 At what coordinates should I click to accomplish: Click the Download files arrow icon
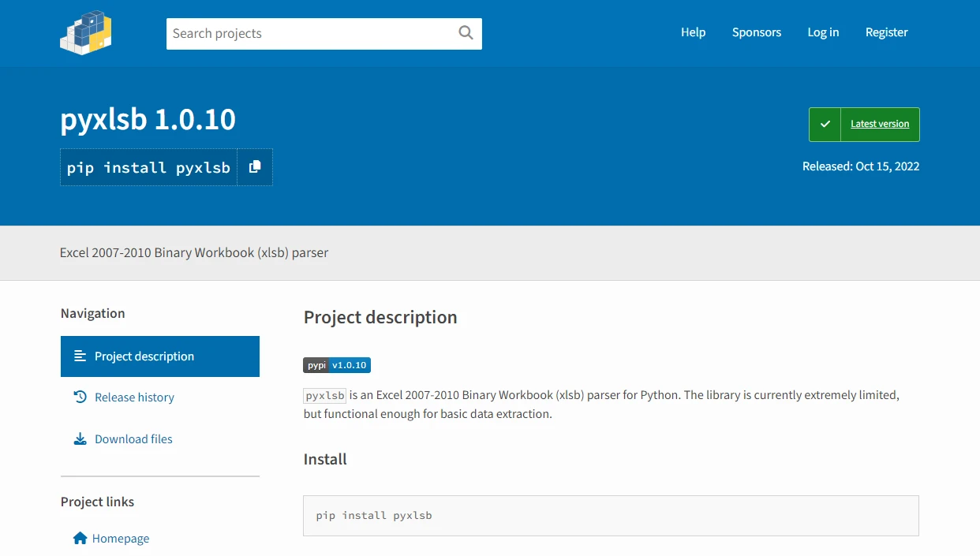[80, 439]
